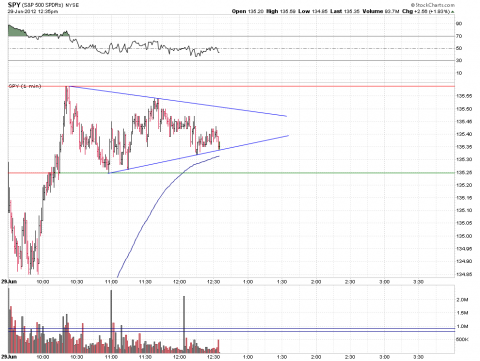Click the 134.95 price axis label
Viewport: 480px width, 361px height.
[x=464, y=249]
